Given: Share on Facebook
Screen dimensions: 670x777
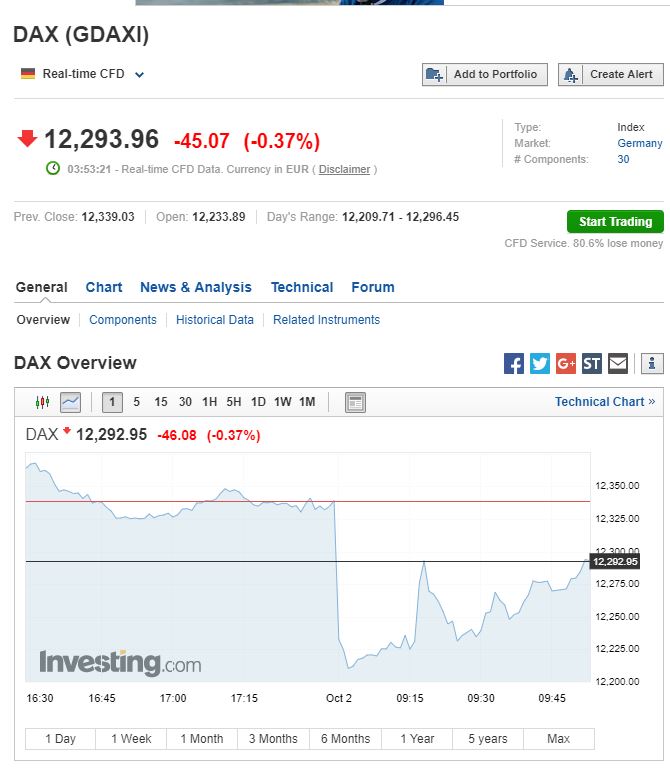Looking at the screenshot, I should 514,363.
